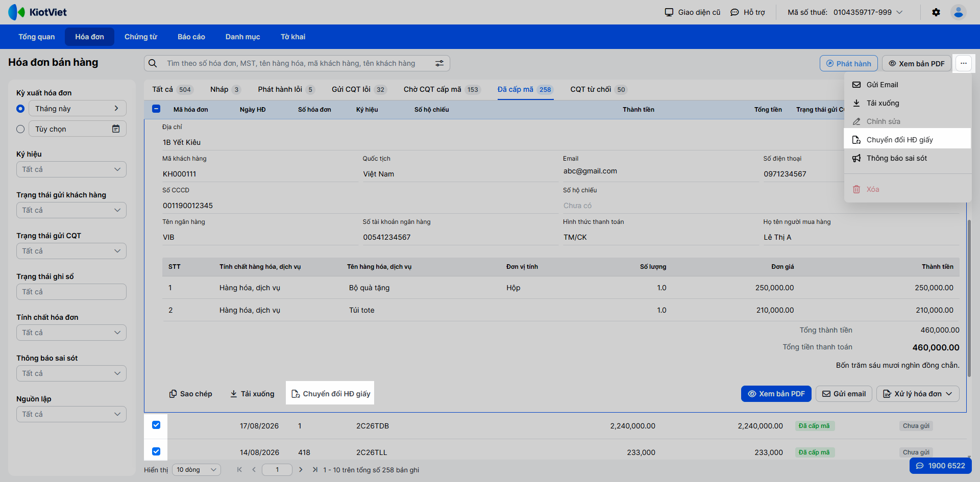Click the vertical scrollbar of invoice list
The height and width of the screenshot is (482, 980).
[969, 298]
